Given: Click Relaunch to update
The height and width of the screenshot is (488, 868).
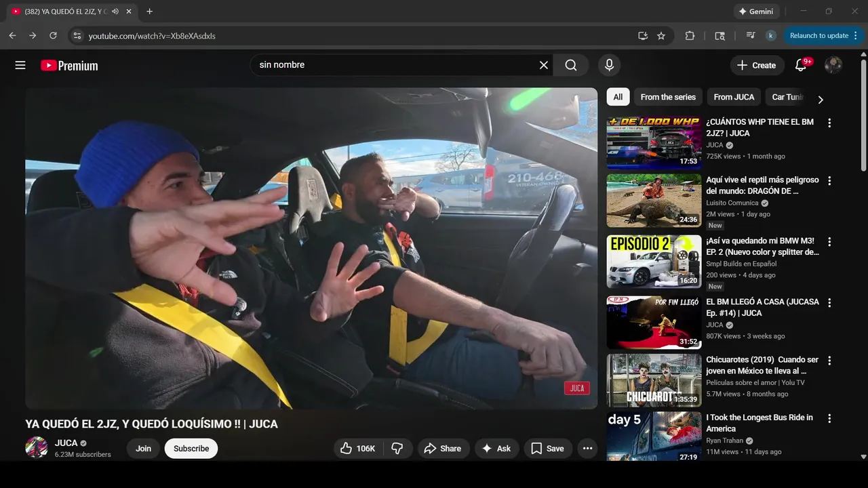Looking at the screenshot, I should pyautogui.click(x=819, y=36).
